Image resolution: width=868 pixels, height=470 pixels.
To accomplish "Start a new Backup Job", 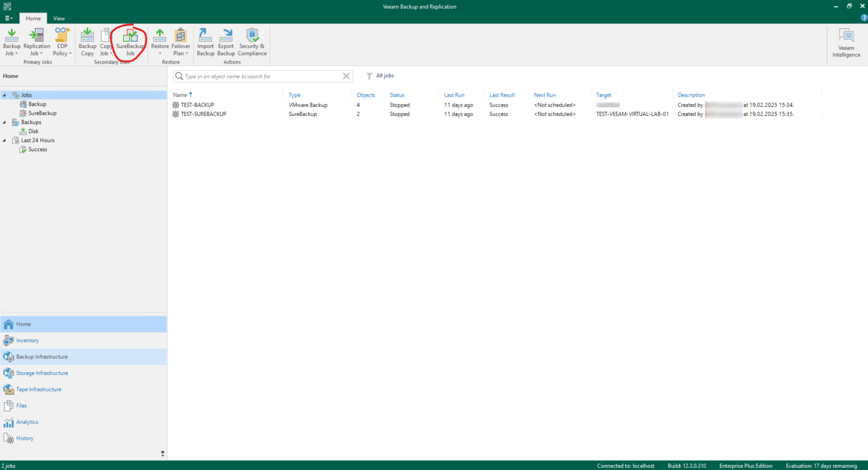I will pos(11,42).
